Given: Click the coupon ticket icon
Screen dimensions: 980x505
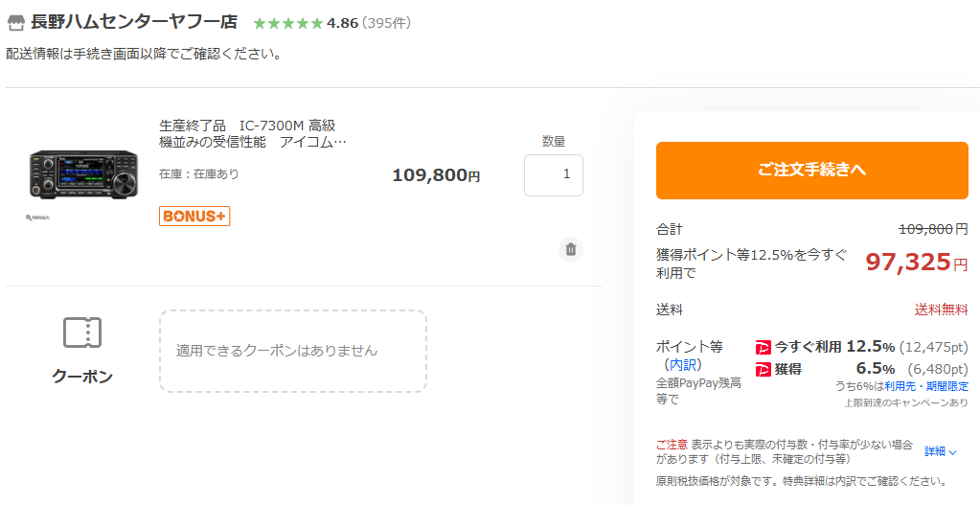Looking at the screenshot, I should [82, 333].
